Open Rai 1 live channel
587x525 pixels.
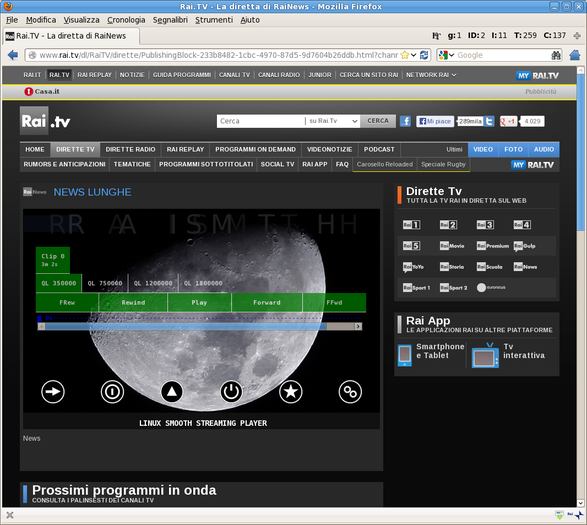click(411, 225)
